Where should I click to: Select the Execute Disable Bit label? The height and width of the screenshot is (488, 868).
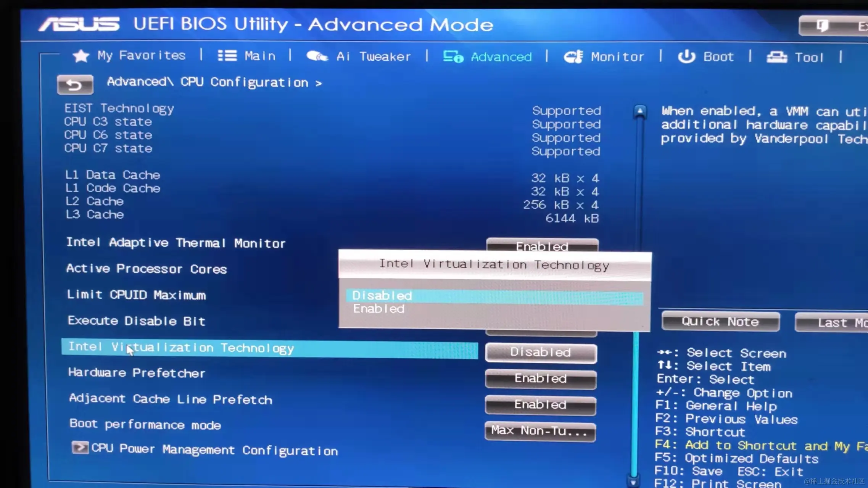(137, 321)
